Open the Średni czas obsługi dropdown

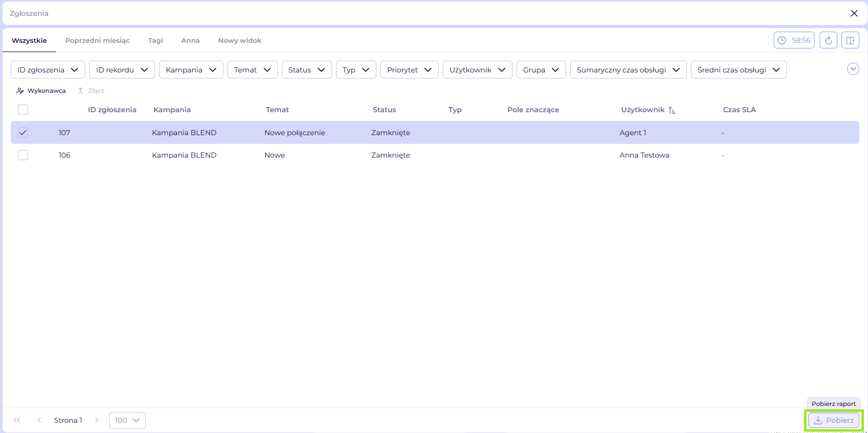(x=739, y=70)
